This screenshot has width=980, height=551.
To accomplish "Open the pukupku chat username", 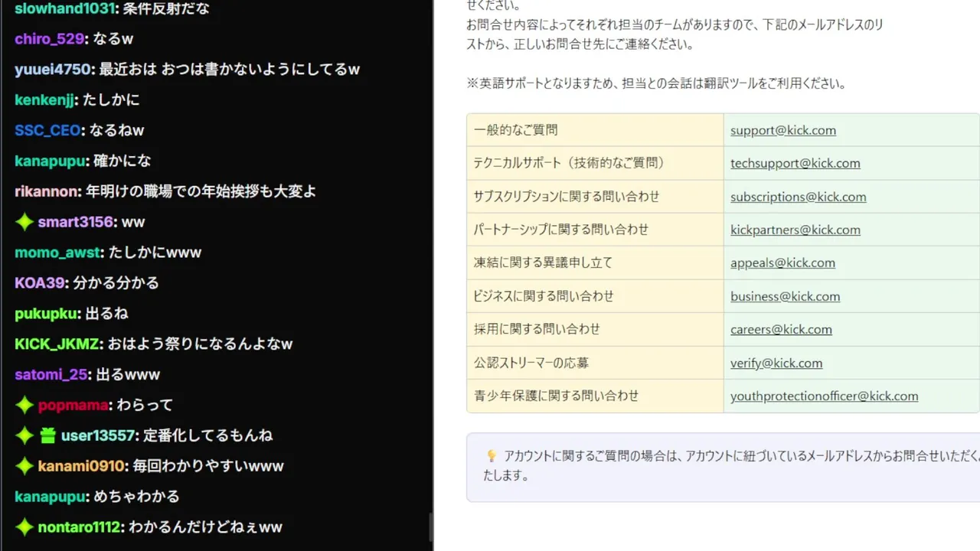I will tap(47, 314).
